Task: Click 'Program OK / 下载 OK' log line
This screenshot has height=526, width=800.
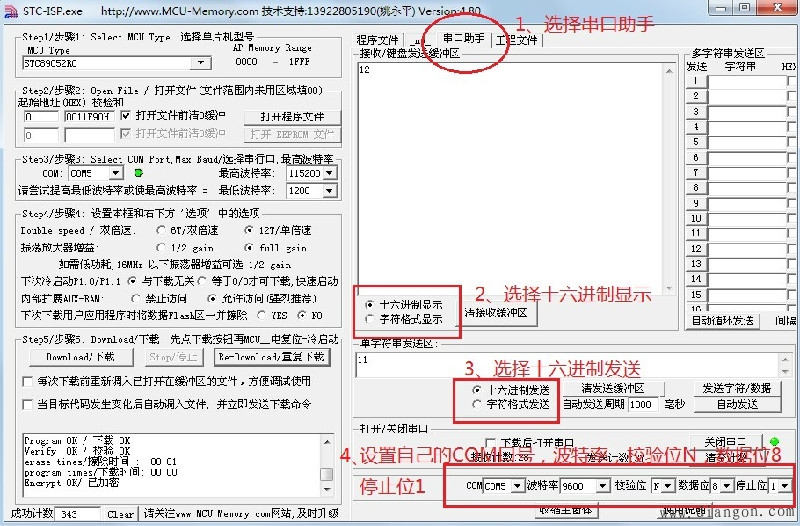Action: [77, 440]
